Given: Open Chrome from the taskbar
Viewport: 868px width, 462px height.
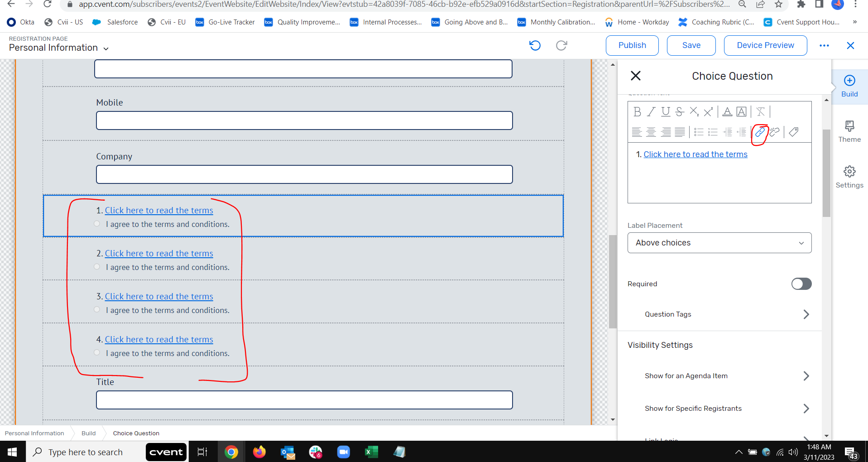Looking at the screenshot, I should coord(231,452).
